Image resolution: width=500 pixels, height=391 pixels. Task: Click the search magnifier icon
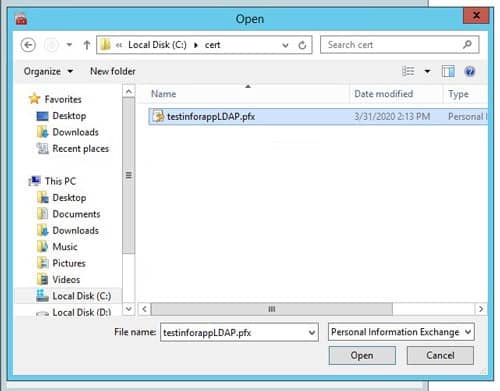click(468, 44)
